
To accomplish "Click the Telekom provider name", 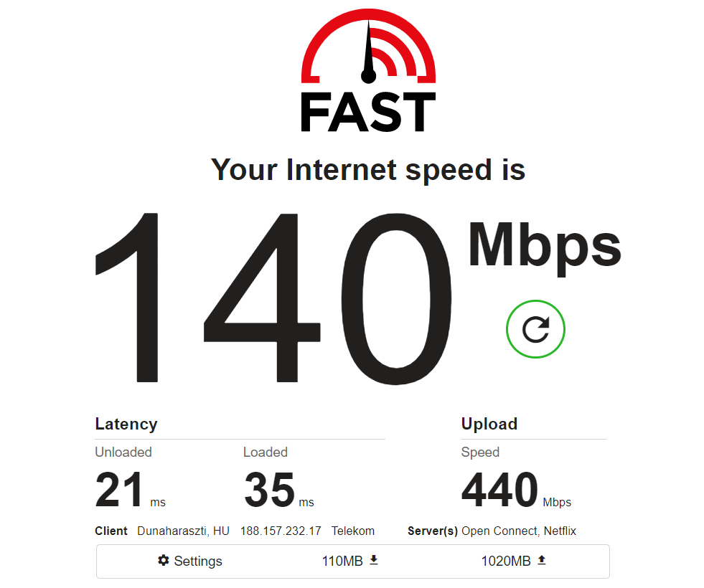I will [353, 531].
